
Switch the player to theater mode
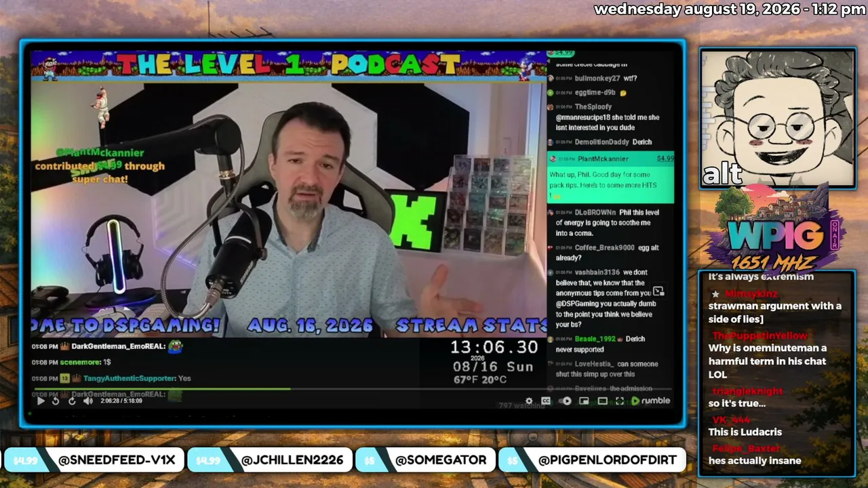(x=602, y=401)
